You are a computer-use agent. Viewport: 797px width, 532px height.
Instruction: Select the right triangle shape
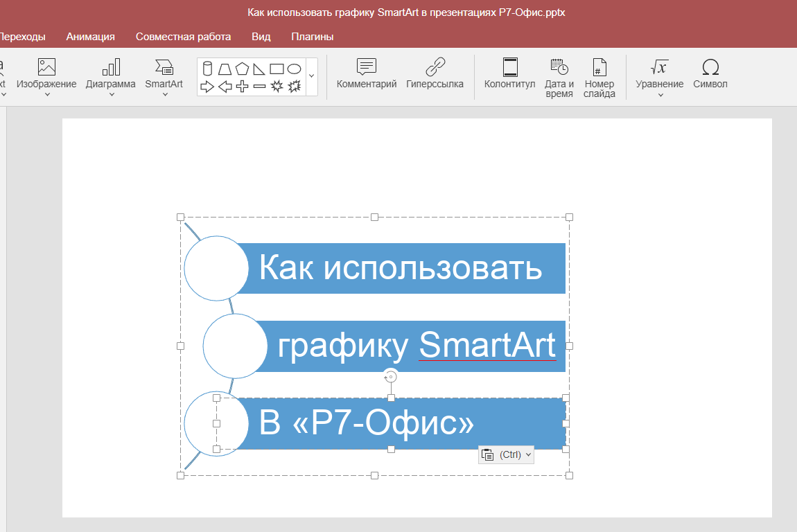click(x=259, y=69)
